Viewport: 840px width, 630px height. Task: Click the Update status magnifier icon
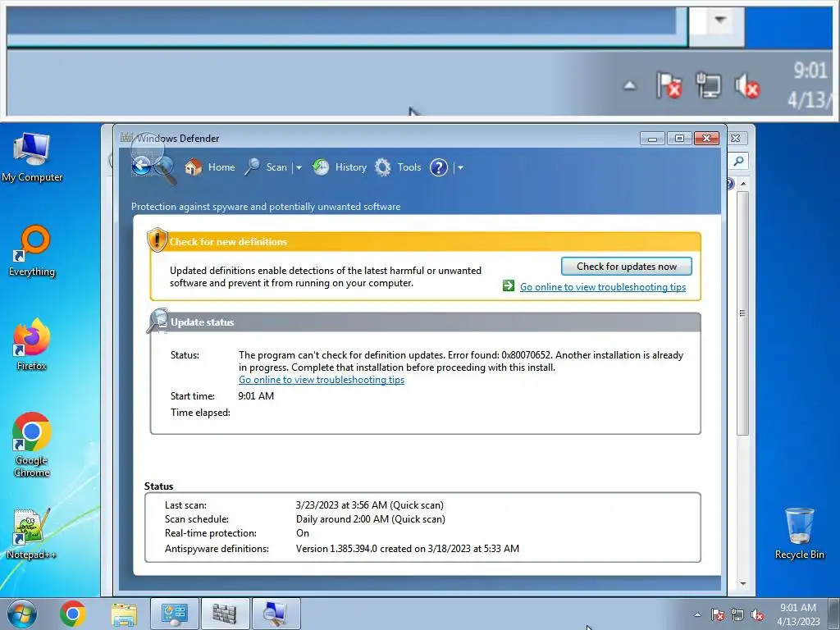coord(158,321)
